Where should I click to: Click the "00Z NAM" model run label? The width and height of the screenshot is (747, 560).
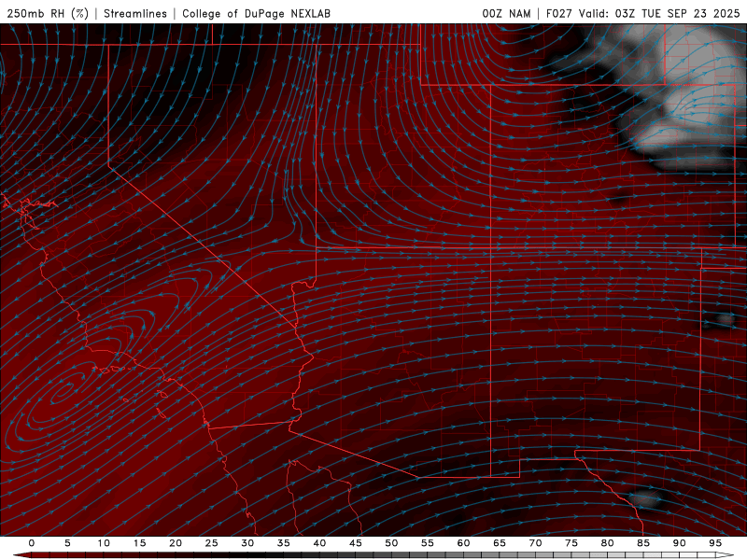click(x=506, y=13)
